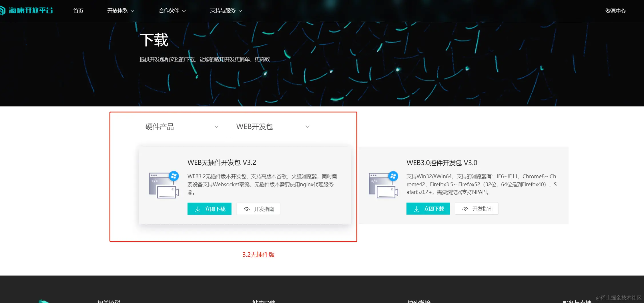Open the 首页 menu item

point(78,11)
